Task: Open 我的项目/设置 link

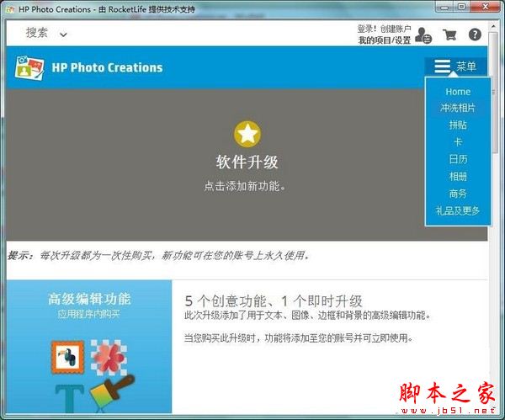Action: tap(385, 40)
